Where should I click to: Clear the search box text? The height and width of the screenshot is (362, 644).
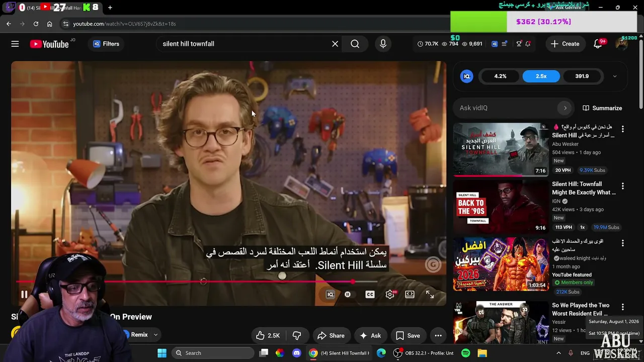click(x=335, y=44)
